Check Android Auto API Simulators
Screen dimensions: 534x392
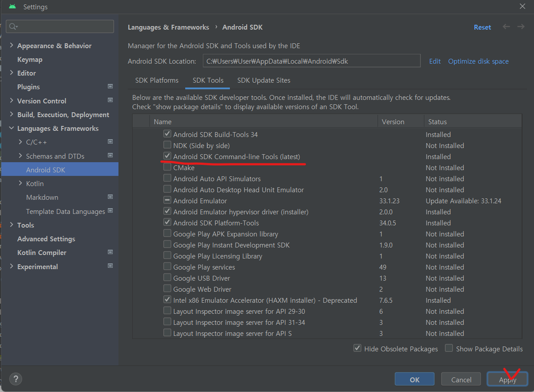coord(167,178)
